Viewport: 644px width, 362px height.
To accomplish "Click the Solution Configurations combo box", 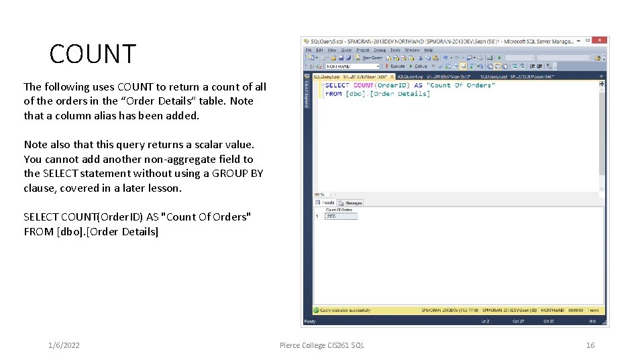I will point(519,58).
